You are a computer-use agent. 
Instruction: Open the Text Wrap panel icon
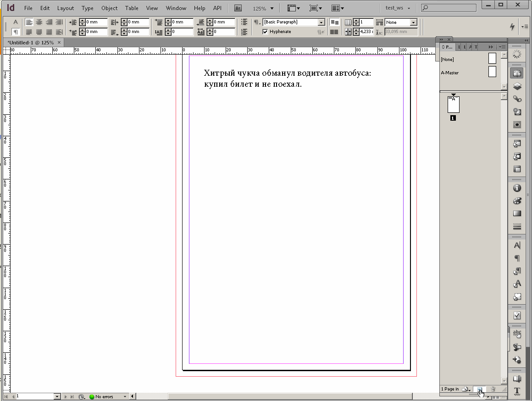tap(517, 125)
